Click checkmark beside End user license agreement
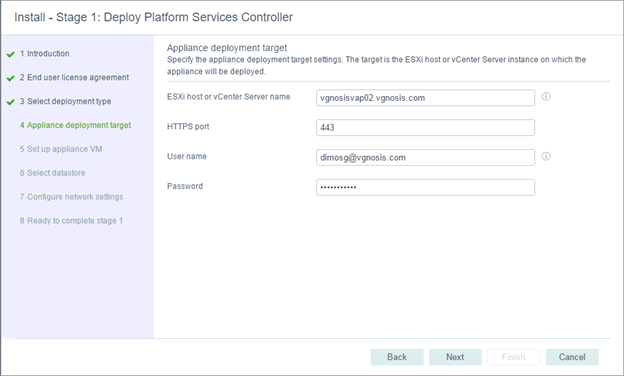This screenshot has height=376, width=624. click(x=11, y=78)
